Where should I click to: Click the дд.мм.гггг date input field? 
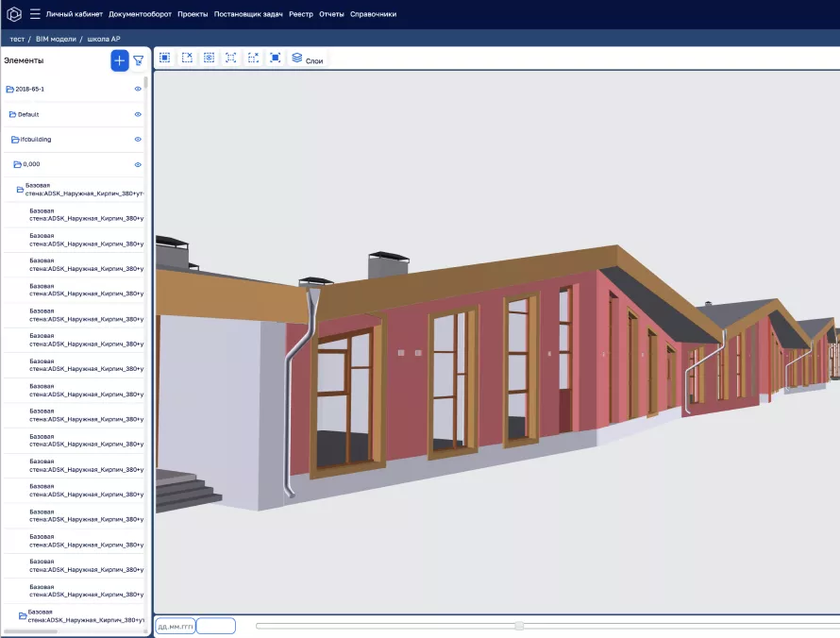click(x=175, y=626)
